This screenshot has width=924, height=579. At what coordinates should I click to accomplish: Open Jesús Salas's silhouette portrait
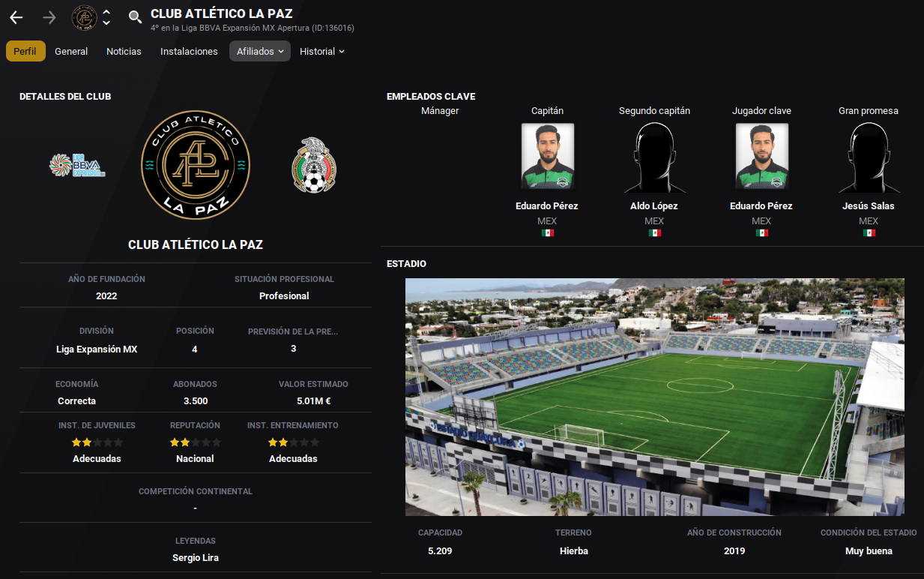coord(869,157)
